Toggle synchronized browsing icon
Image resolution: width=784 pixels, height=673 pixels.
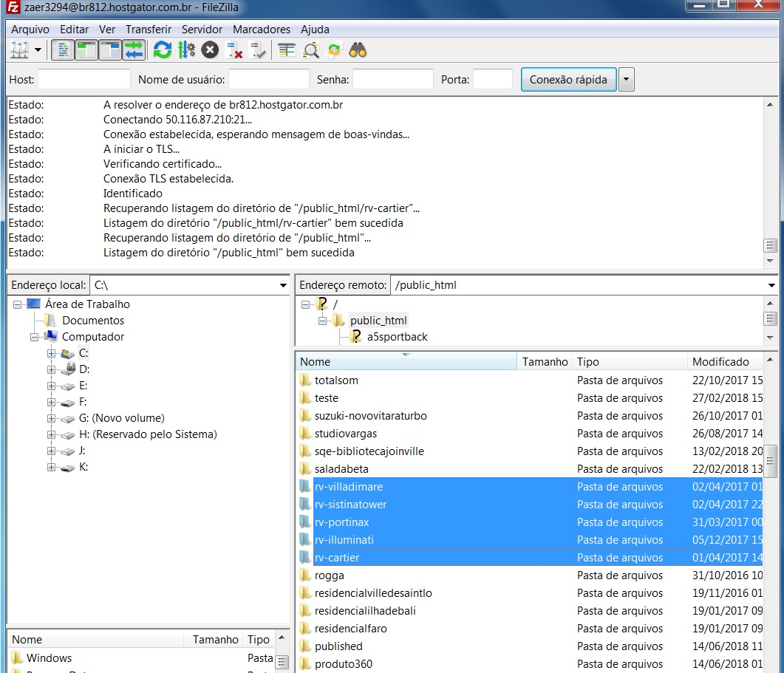[x=334, y=50]
